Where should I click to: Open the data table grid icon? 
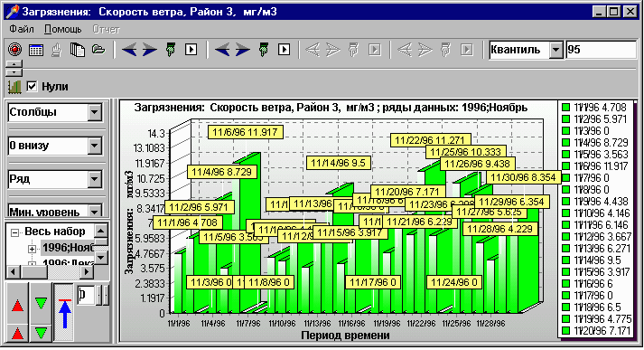coord(36,50)
